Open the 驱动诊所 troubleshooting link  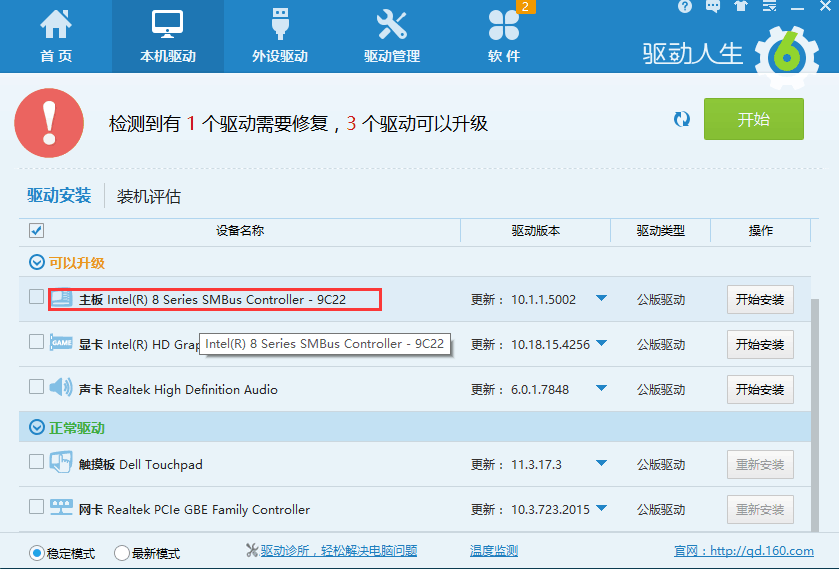tap(339, 551)
